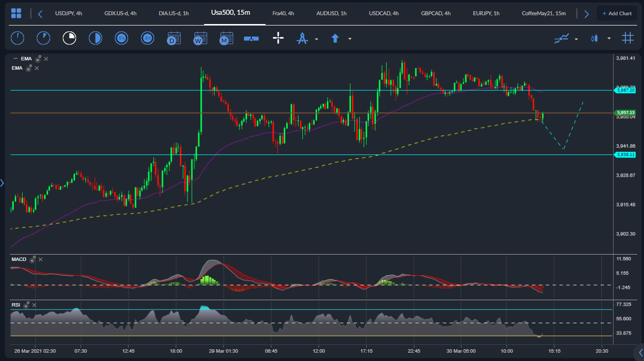This screenshot has width=644, height=361.
Task: Expand the chart type dropdown arrow
Action: point(609,39)
